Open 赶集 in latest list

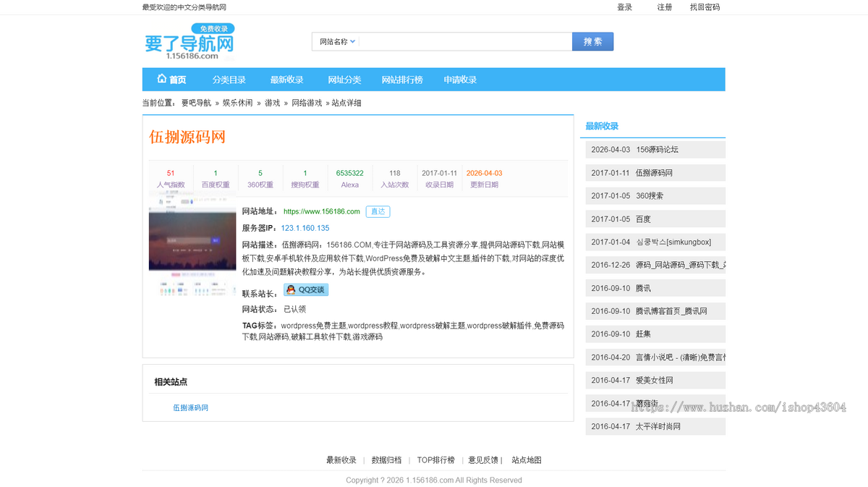(x=644, y=334)
